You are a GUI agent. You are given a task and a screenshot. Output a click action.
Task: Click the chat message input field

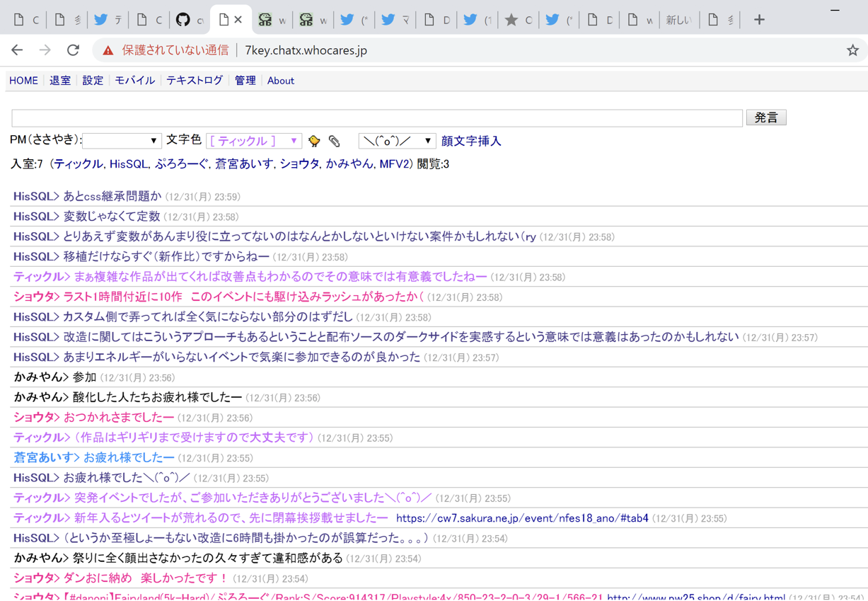coord(377,118)
